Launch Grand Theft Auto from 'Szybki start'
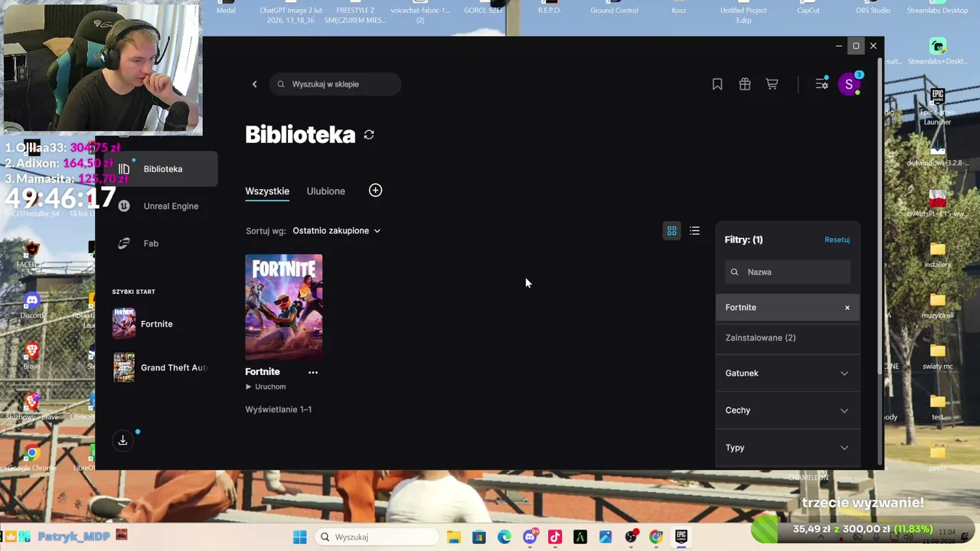The image size is (980, 551). tap(159, 367)
